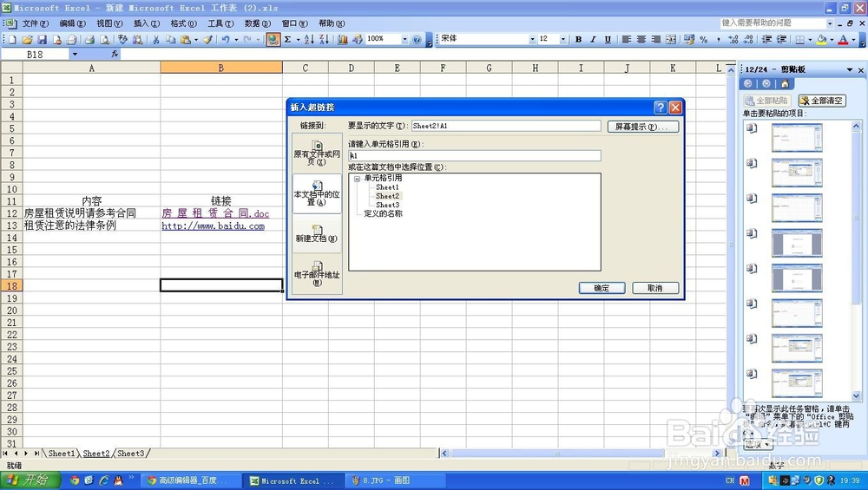
Task: Choose 电子邮件地址 link-to option
Action: pyautogui.click(x=317, y=274)
